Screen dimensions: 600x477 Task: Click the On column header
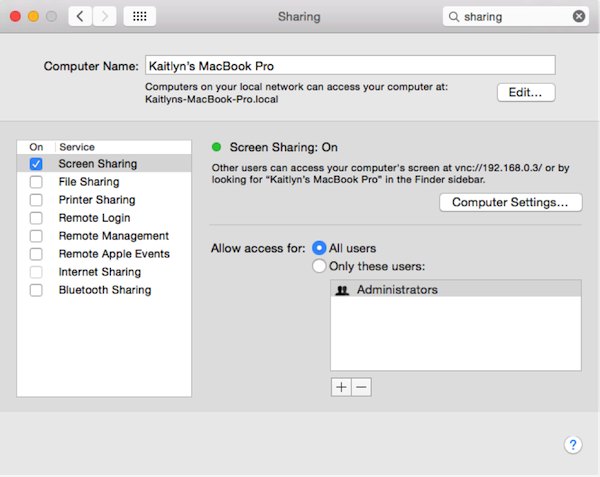(36, 147)
